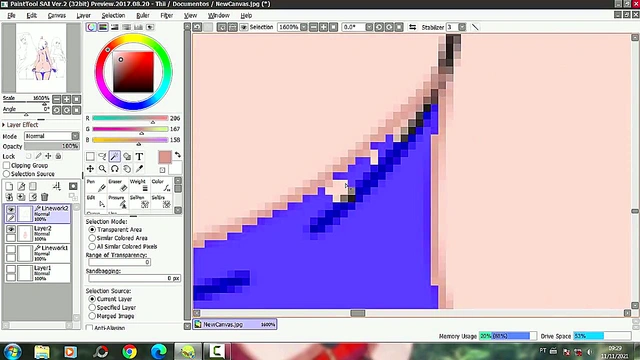Viewport: 640px width, 360px height.
Task: Pick the Eraser linework tool
Action: pyautogui.click(x=118, y=185)
